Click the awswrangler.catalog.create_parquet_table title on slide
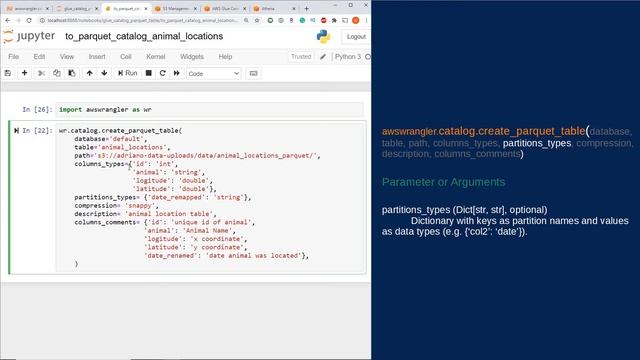Screen dimensions: 640x360 point(483,131)
